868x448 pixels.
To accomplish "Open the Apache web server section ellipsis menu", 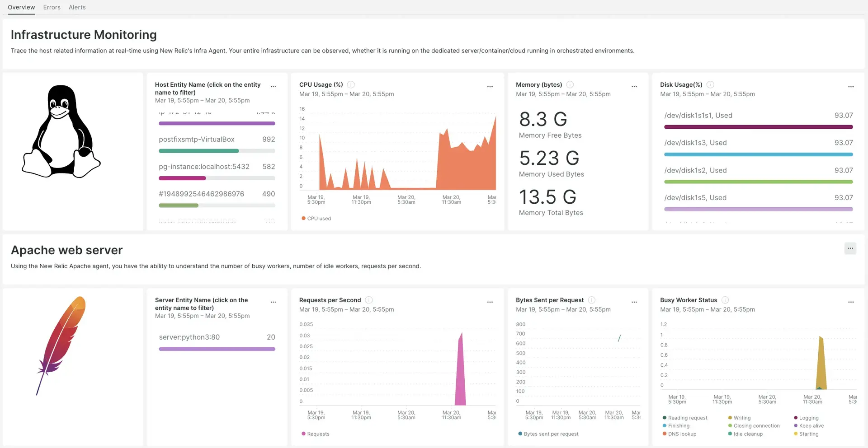I will point(850,248).
